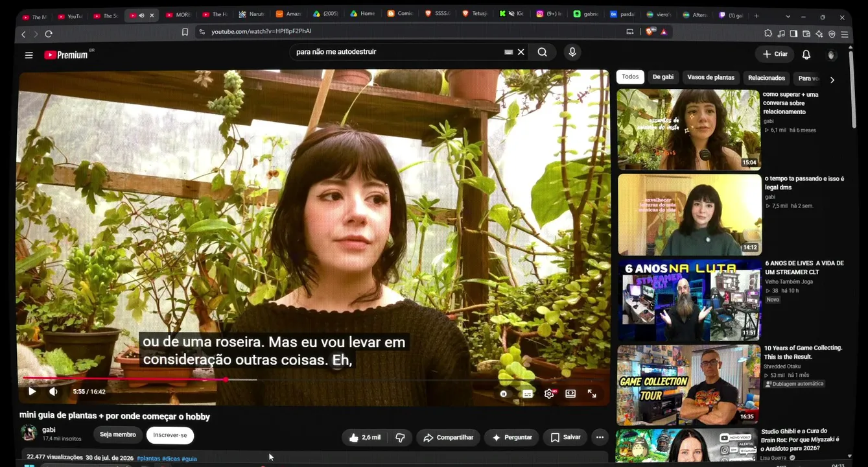Clear the search query with the X

coord(521,52)
